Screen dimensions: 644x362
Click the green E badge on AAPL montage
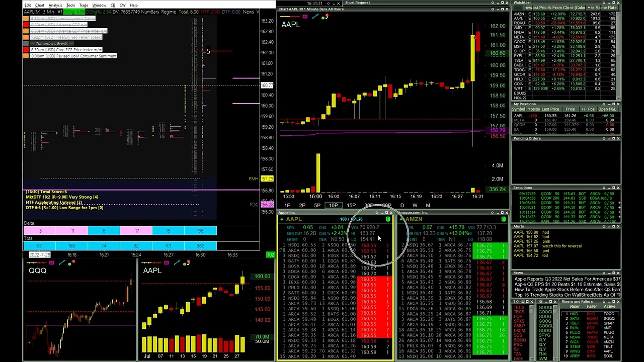coord(388,219)
